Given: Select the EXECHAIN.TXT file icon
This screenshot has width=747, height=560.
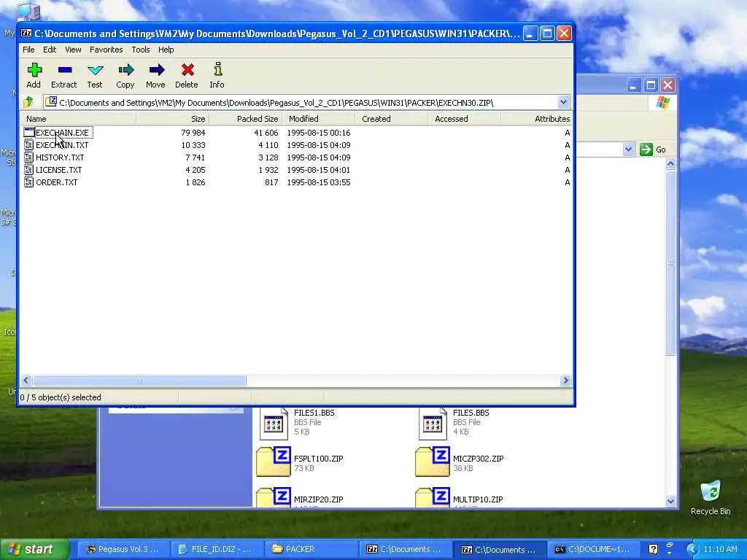Looking at the screenshot, I should (28, 145).
